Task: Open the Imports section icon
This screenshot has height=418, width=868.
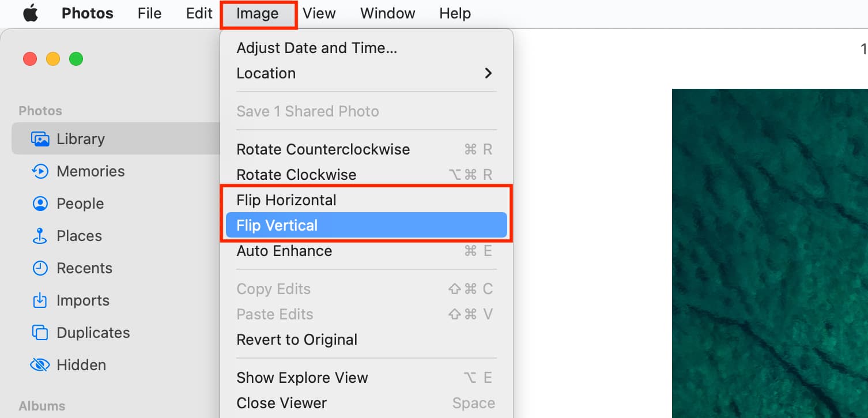Action: (x=40, y=300)
